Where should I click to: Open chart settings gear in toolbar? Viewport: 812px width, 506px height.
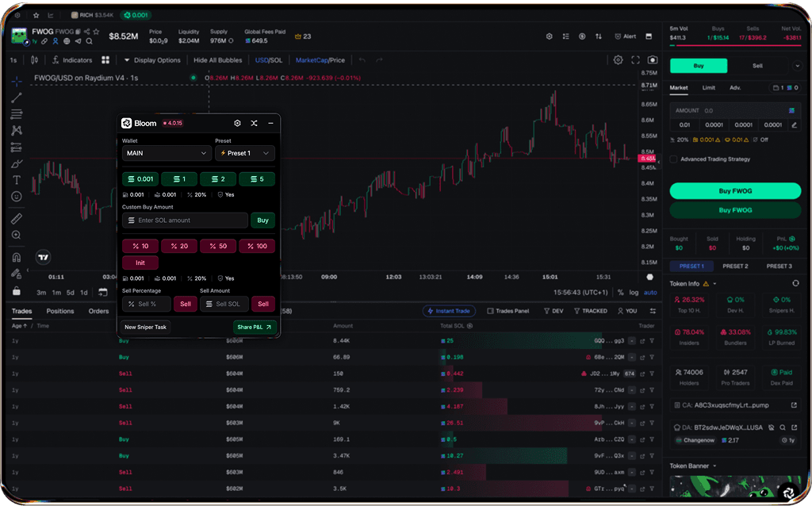[x=618, y=60]
